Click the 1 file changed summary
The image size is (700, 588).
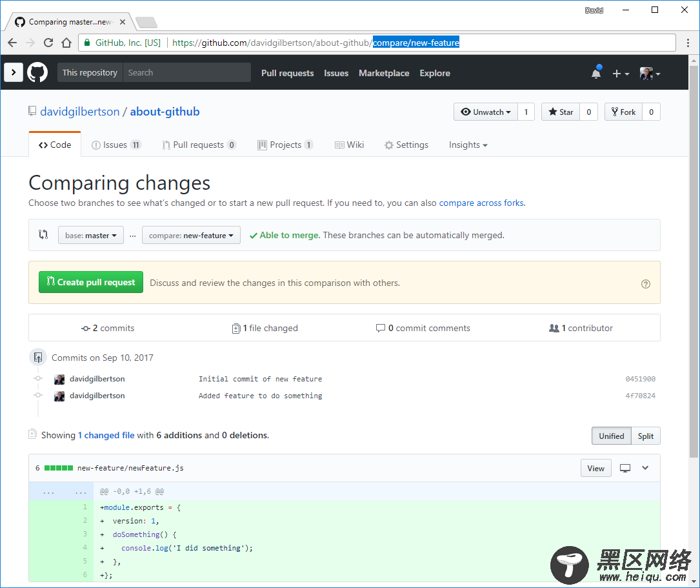point(265,328)
